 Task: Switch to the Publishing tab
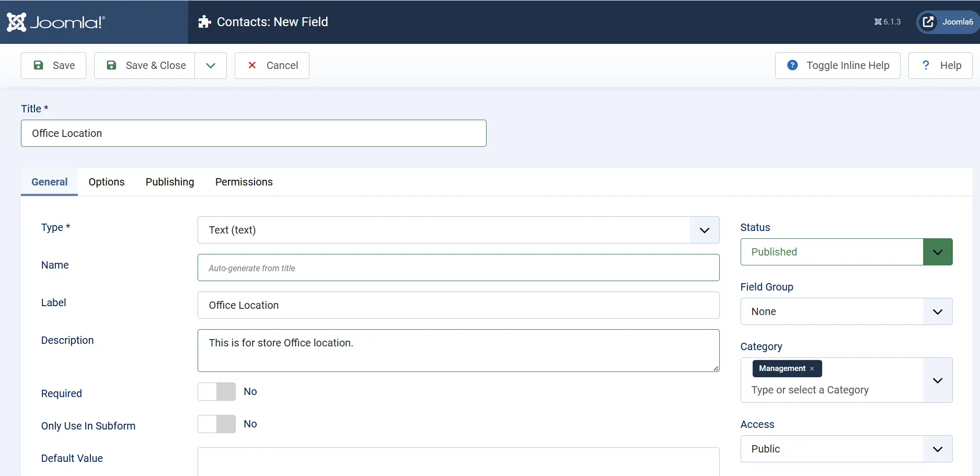click(170, 182)
